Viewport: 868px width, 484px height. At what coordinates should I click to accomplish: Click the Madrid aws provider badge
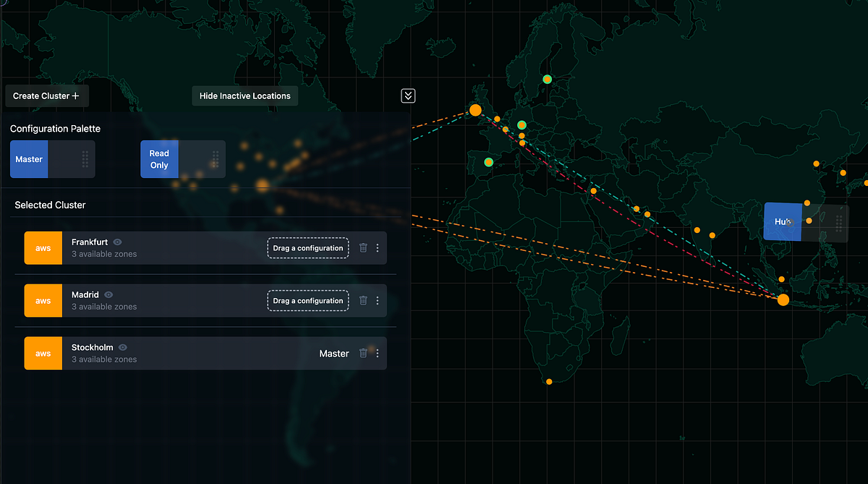(x=43, y=300)
